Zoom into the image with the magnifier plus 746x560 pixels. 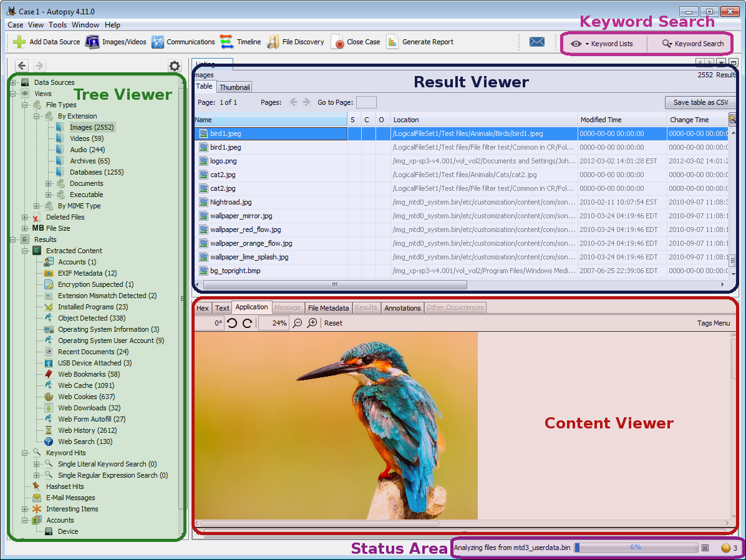coord(312,323)
